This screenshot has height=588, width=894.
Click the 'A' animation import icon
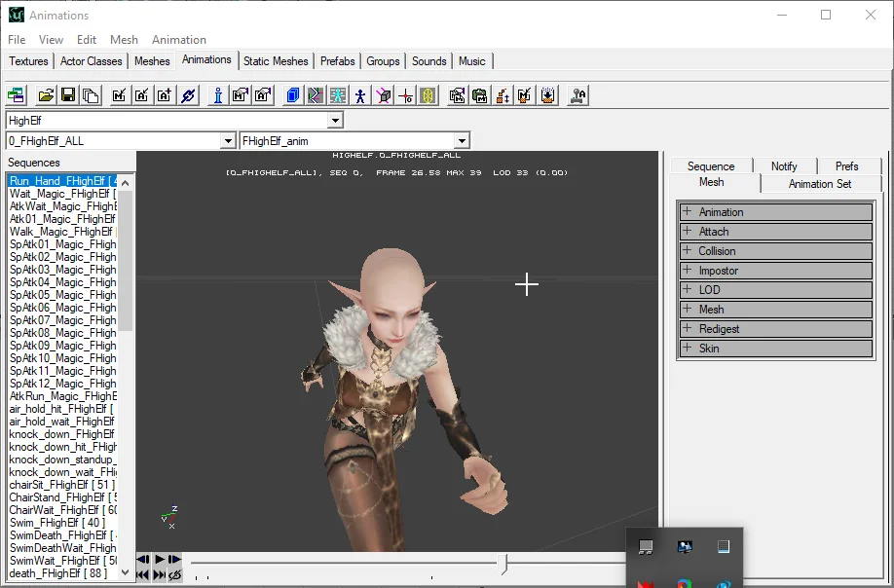point(142,95)
